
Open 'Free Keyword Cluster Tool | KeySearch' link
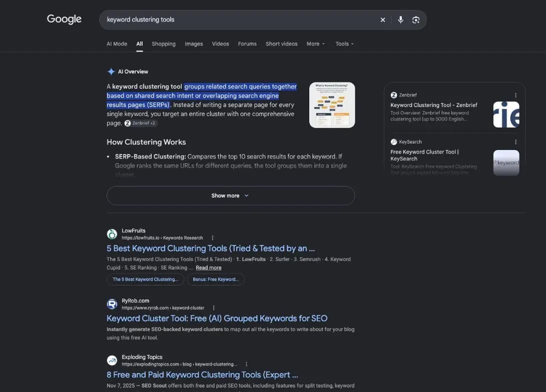coord(424,155)
